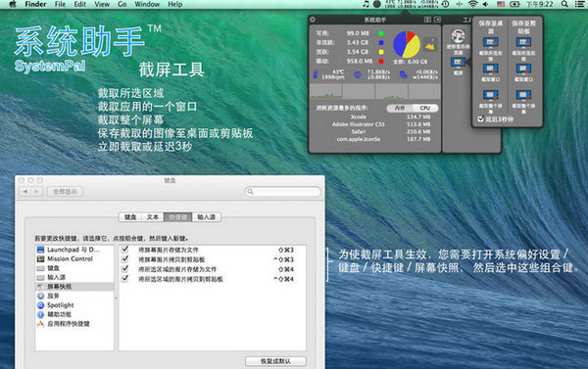
Task: Toggle the delay 3 seconds checkbox
Action: tap(481, 119)
